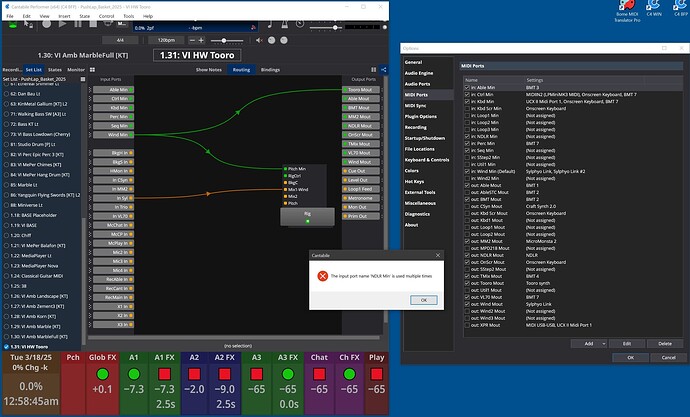Select song radio for 1.20: Chiff
This screenshot has height=417, width=690.
click(x=6, y=235)
